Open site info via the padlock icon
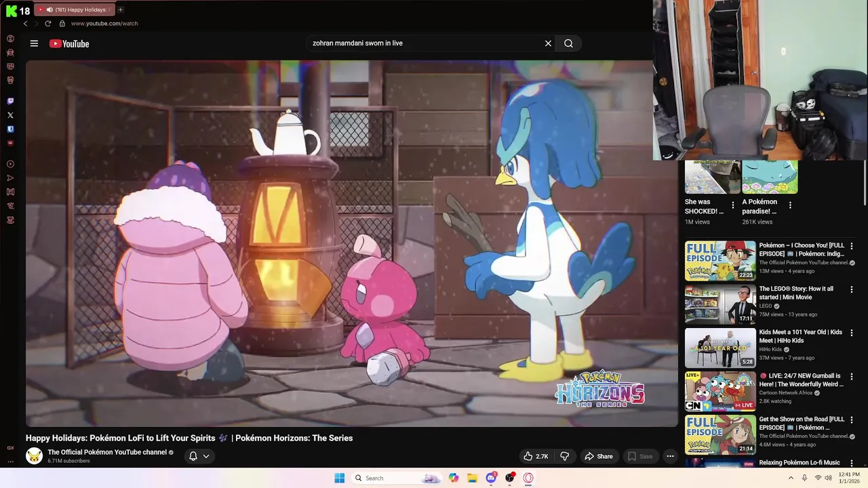The image size is (868, 488). [62, 24]
